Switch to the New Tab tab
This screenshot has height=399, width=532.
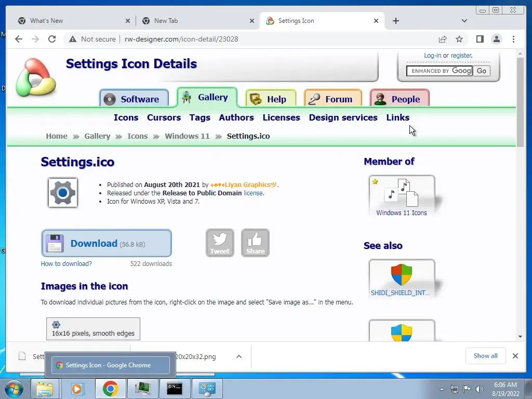[x=197, y=21]
